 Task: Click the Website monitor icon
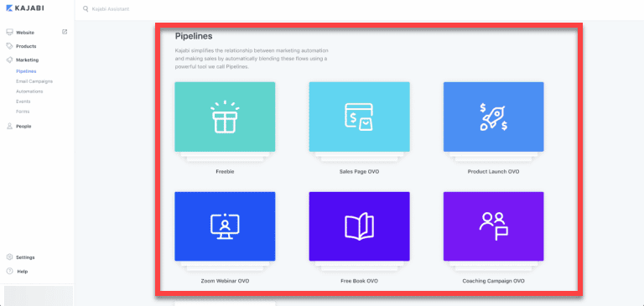[9, 33]
